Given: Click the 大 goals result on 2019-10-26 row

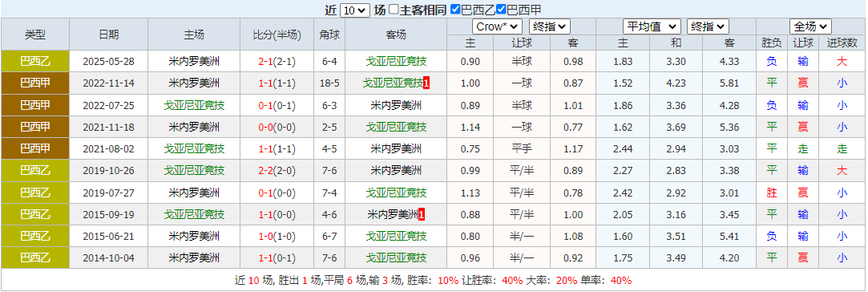Looking at the screenshot, I should click(842, 171).
